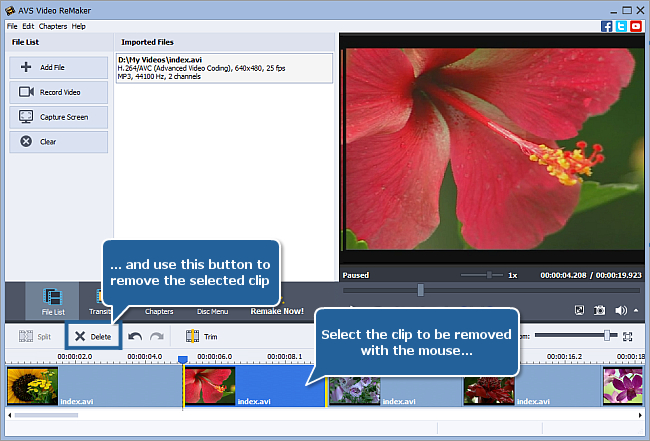Click the zoom-to-fit timeline icon
Screen dimensions: 650x441
point(628,336)
